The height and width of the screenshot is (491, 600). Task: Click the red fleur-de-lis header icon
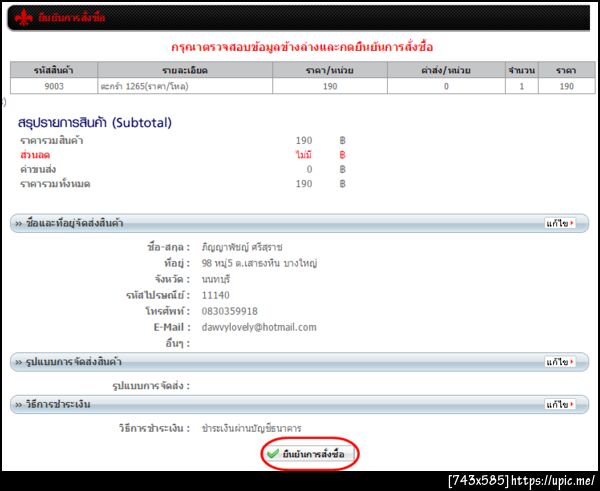(x=24, y=18)
